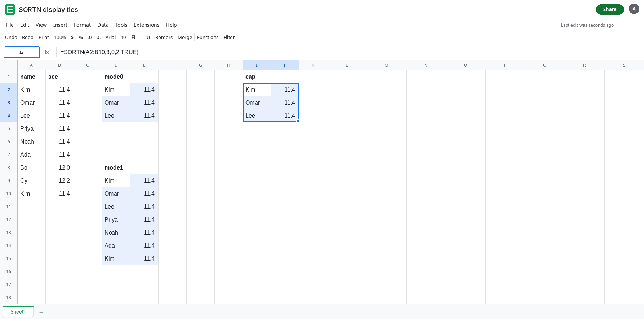Click the Redo button
Screen dimensions: 644x319
click(x=28, y=37)
